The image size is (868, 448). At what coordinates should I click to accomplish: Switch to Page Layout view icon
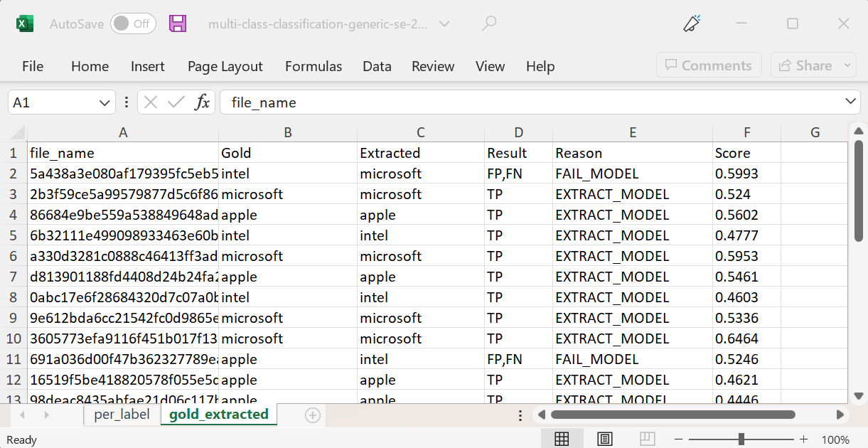click(x=605, y=439)
